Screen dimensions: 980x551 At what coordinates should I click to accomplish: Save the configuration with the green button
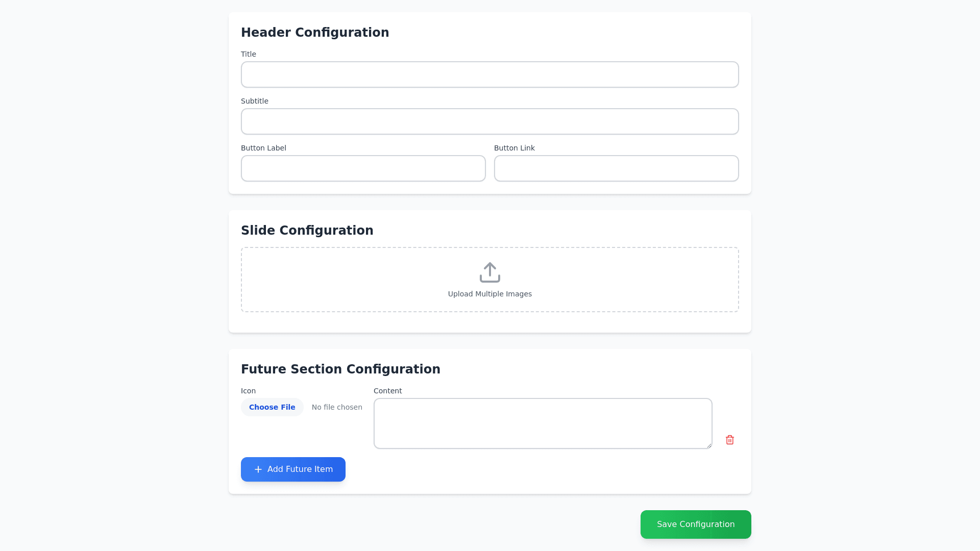pos(695,524)
